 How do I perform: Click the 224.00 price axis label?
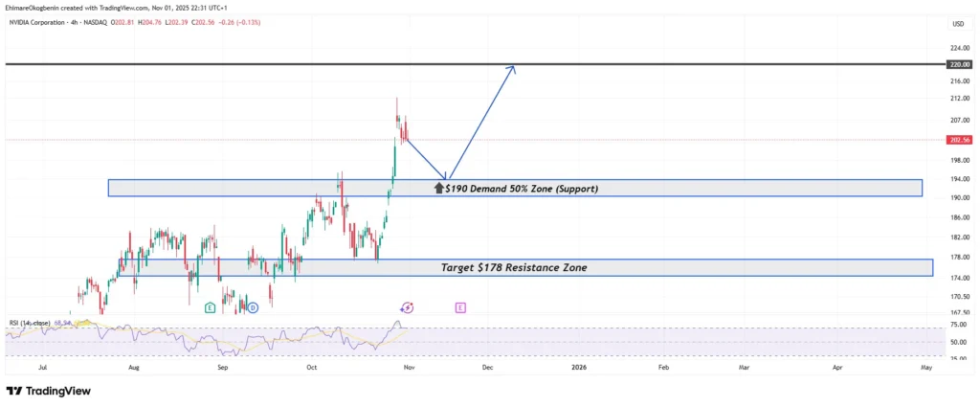click(959, 48)
